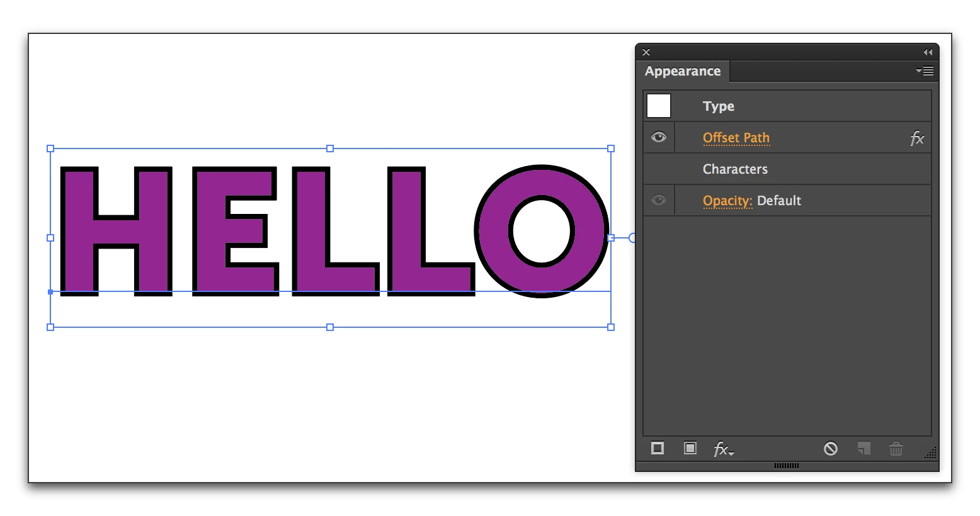This screenshot has width=980, height=516.
Task: Click the Duplicate Selected Item icon
Action: [x=864, y=449]
